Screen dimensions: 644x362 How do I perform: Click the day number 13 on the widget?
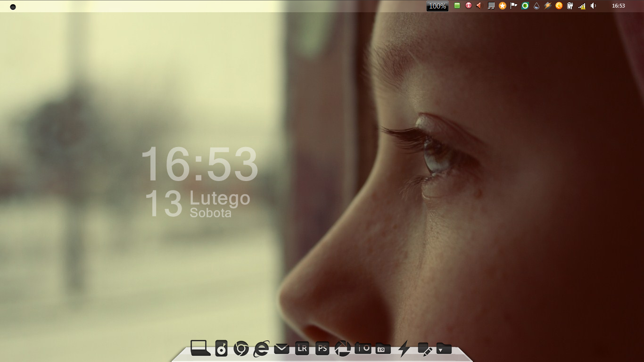(x=163, y=203)
